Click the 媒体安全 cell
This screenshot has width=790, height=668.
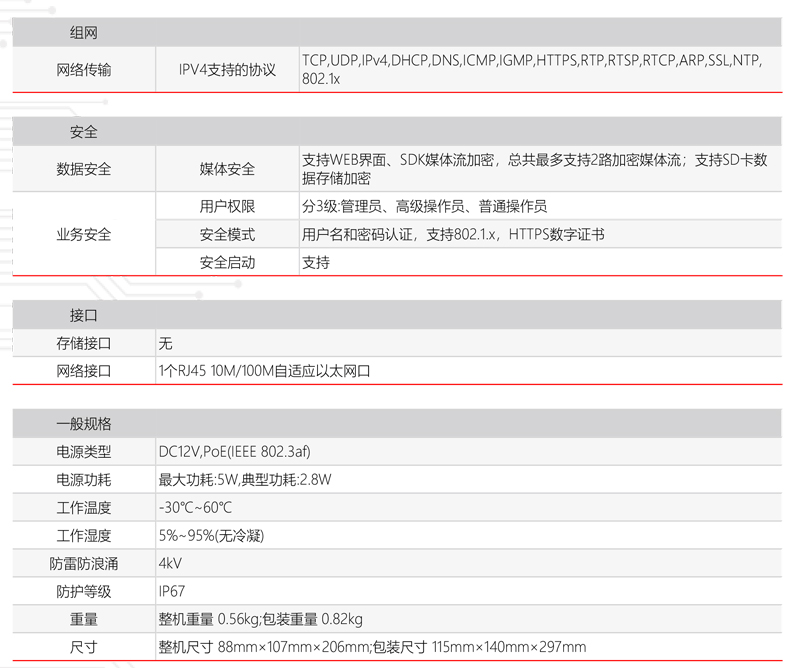[227, 169]
